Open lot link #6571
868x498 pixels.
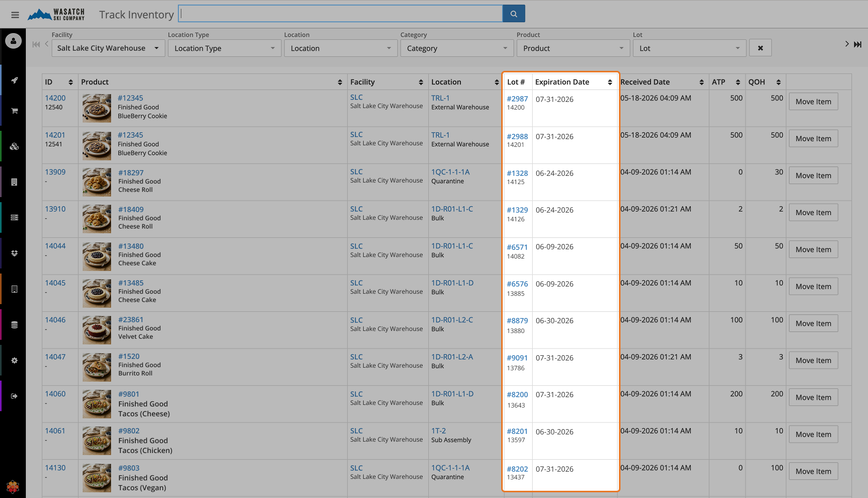point(517,247)
